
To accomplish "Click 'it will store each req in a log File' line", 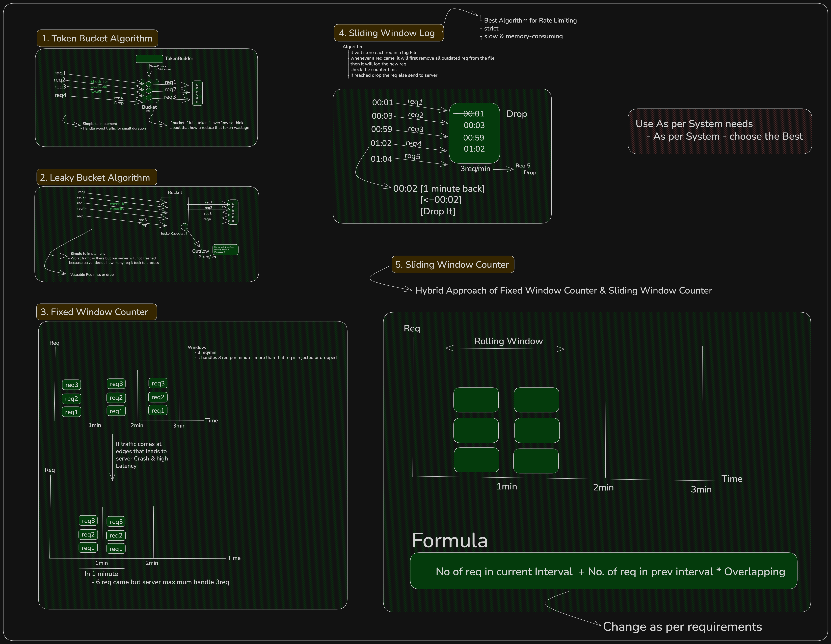I will click(x=384, y=53).
